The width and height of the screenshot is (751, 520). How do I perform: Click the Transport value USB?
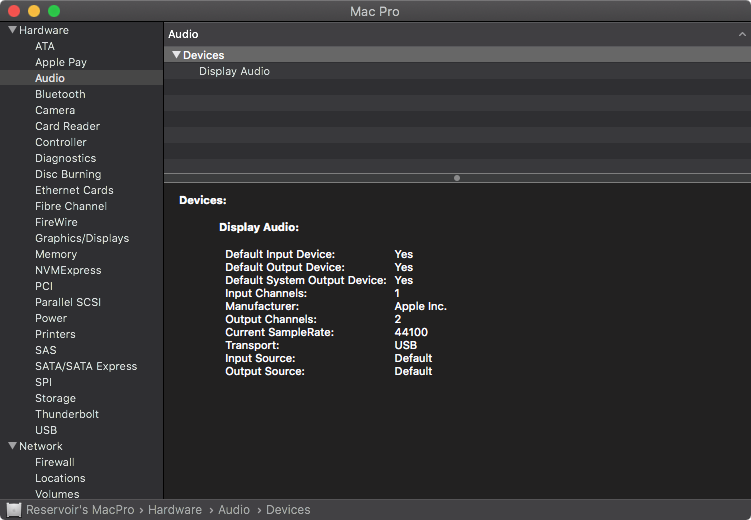[406, 345]
